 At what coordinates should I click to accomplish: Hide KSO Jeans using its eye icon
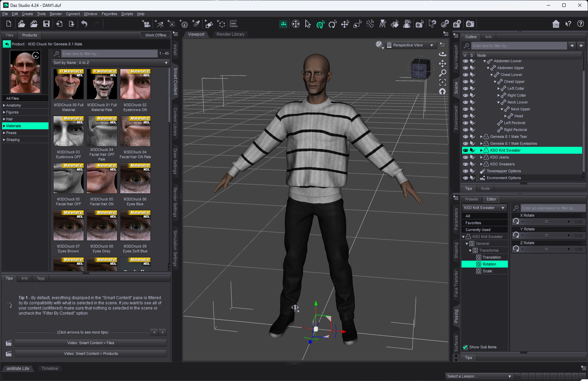[x=466, y=157]
